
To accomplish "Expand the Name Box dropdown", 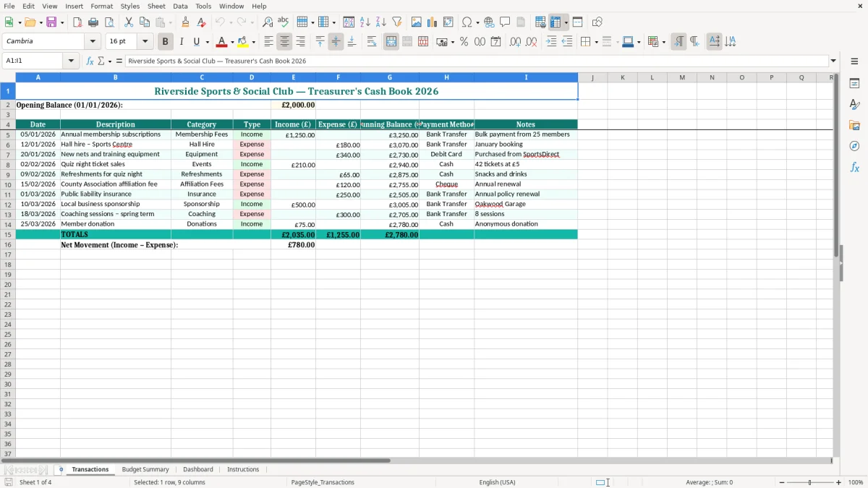I will pyautogui.click(x=71, y=61).
